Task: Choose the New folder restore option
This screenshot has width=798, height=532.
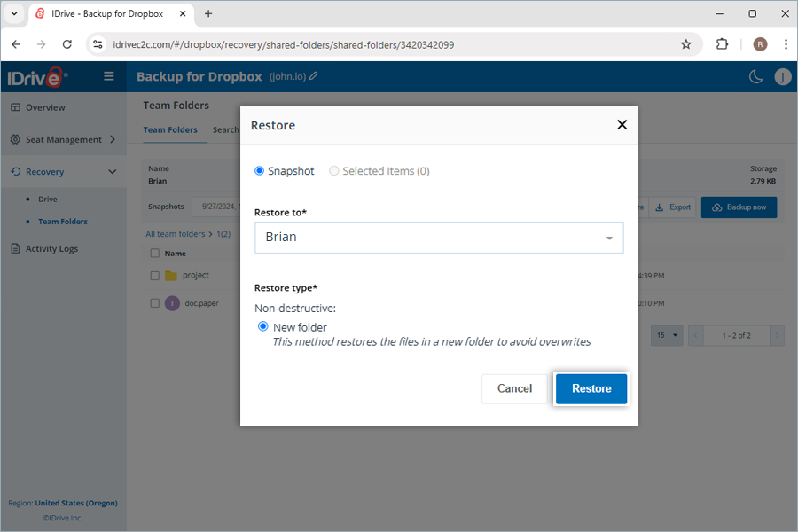Action: coord(262,326)
